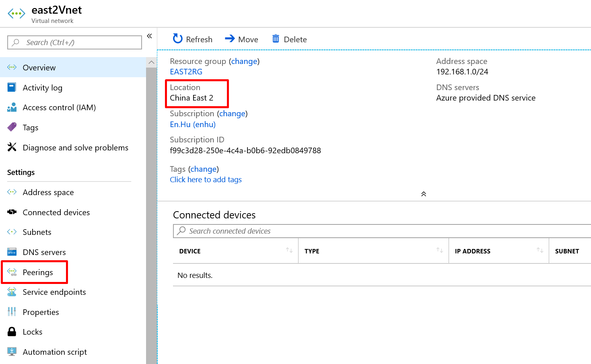Viewport: 591px width, 364px height.
Task: Collapse the sidebar with double chevron
Action: (x=149, y=36)
